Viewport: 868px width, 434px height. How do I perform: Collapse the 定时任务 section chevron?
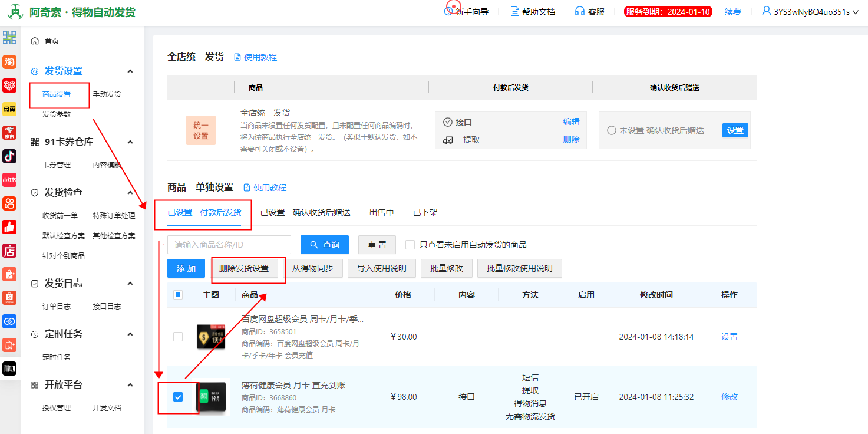click(130, 334)
